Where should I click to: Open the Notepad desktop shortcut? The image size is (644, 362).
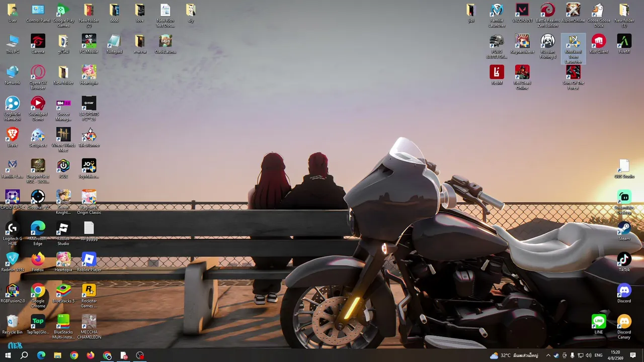[114, 43]
